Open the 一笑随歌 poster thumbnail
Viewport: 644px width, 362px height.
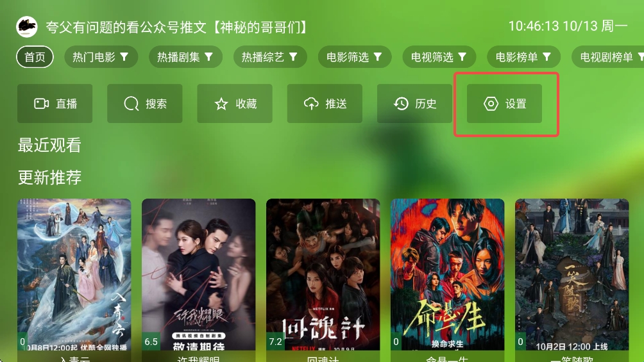tap(572, 275)
